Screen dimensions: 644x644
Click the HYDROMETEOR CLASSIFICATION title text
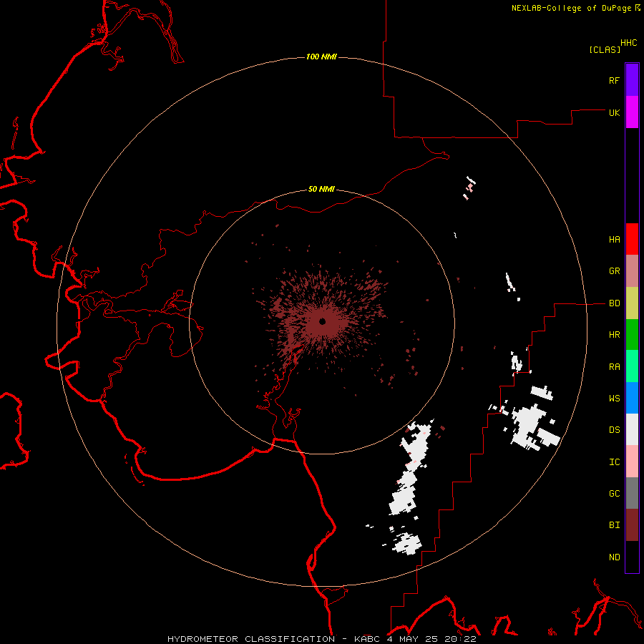click(251, 639)
